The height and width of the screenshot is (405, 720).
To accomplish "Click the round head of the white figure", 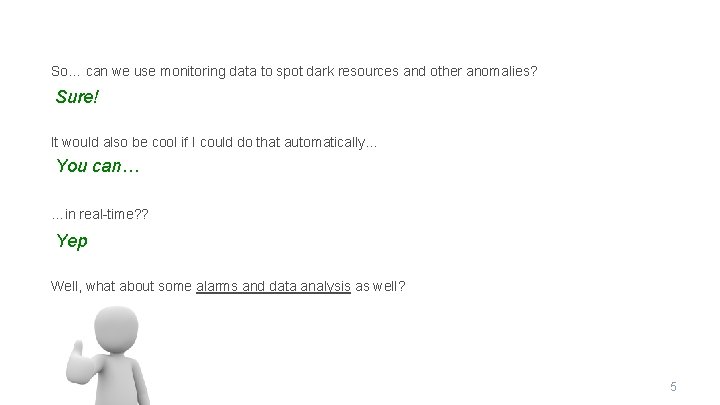I will (x=117, y=329).
